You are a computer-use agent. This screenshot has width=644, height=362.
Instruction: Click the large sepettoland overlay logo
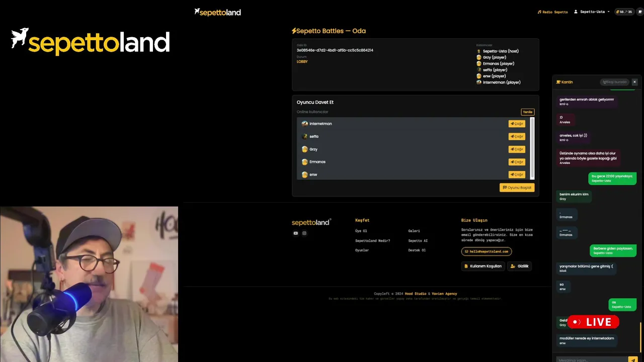click(91, 41)
